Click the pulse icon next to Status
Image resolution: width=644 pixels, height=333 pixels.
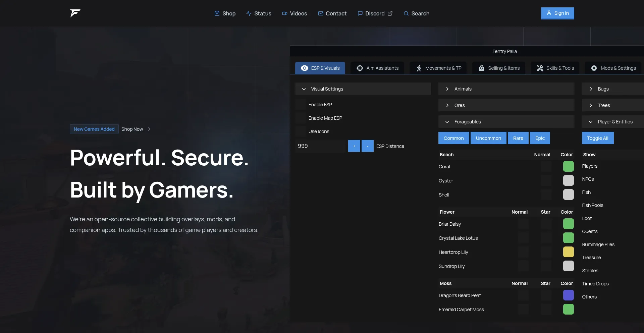point(249,13)
